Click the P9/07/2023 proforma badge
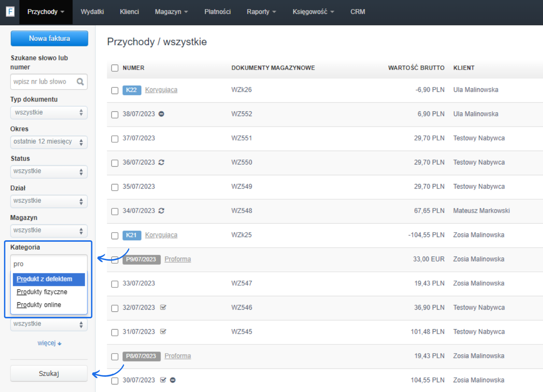Viewport: 543px width, 392px height. coord(141,259)
